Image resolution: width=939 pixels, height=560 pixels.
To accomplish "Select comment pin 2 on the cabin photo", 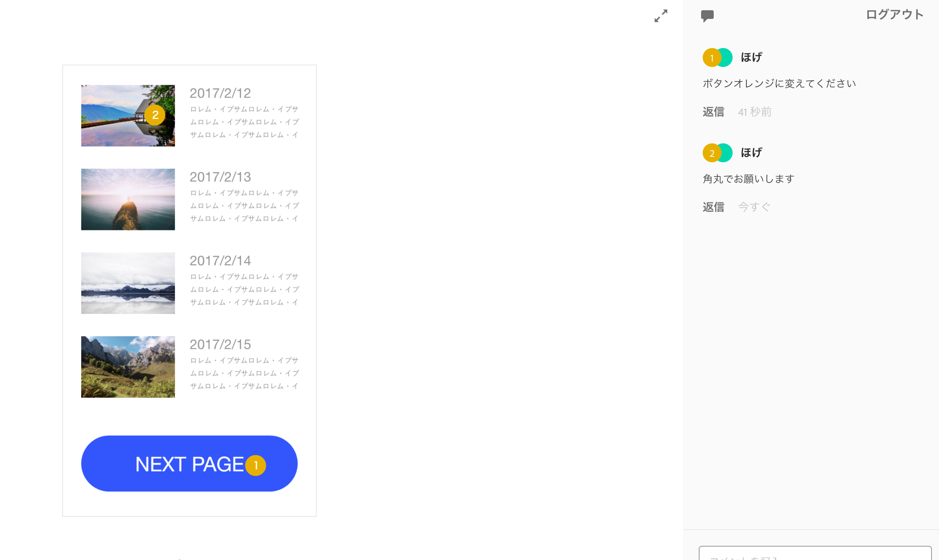I will click(155, 115).
